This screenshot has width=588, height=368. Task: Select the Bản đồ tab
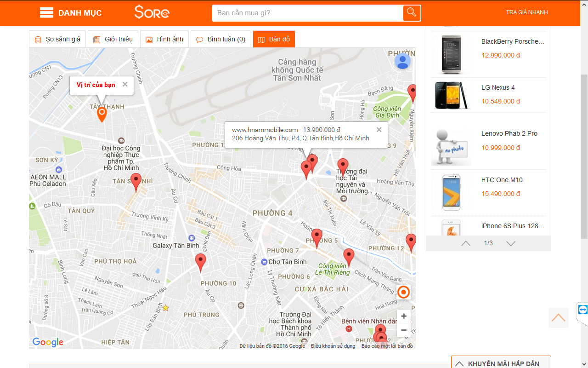pos(274,39)
